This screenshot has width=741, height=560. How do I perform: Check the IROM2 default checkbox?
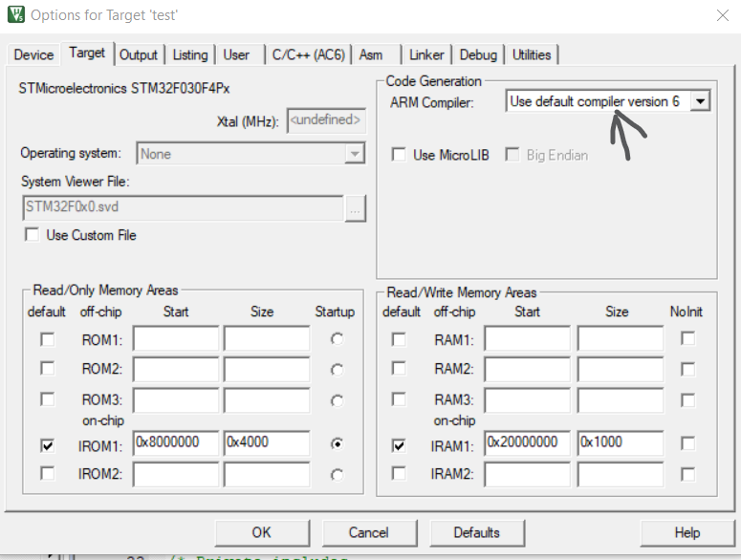[x=47, y=473]
